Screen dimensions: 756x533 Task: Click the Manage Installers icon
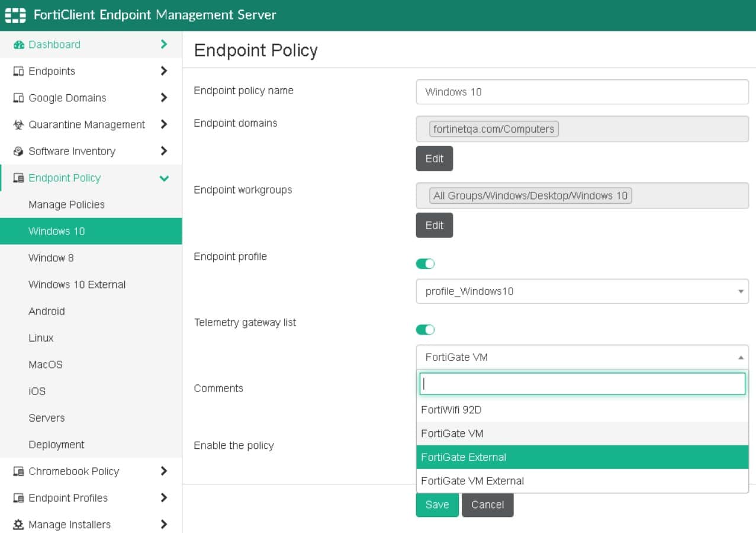point(18,524)
